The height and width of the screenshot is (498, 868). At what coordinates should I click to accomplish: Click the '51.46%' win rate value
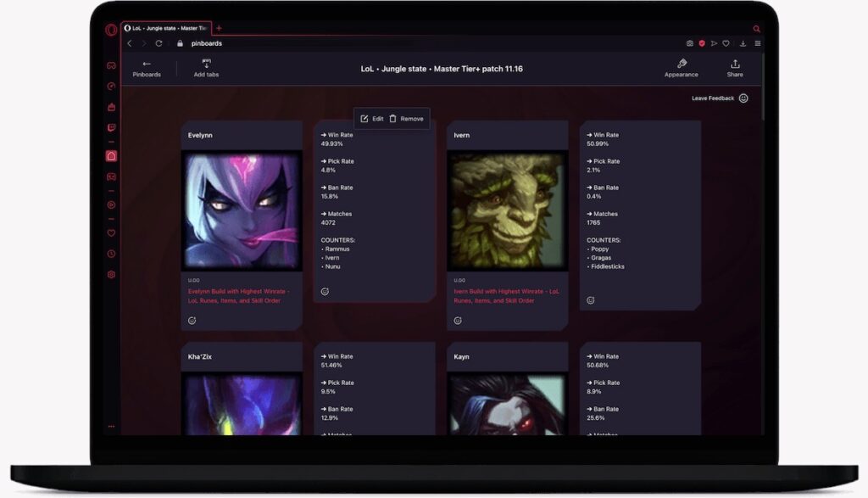pyautogui.click(x=331, y=365)
